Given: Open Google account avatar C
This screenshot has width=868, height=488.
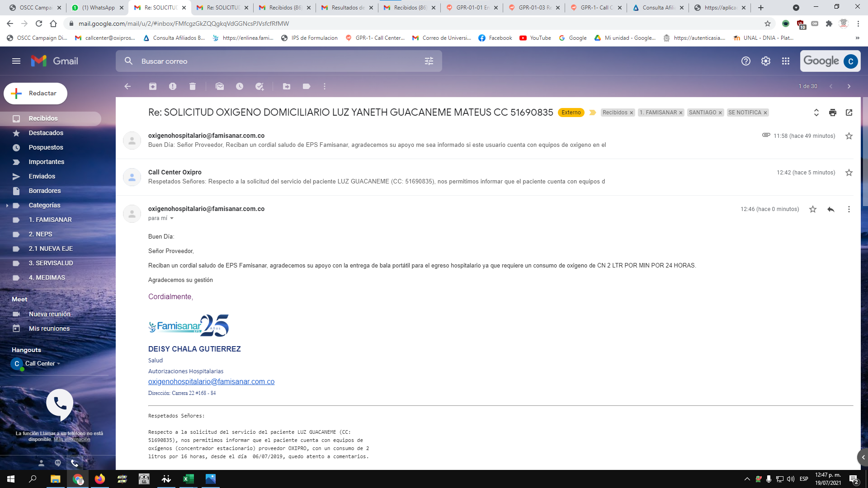Looking at the screenshot, I should tap(851, 61).
